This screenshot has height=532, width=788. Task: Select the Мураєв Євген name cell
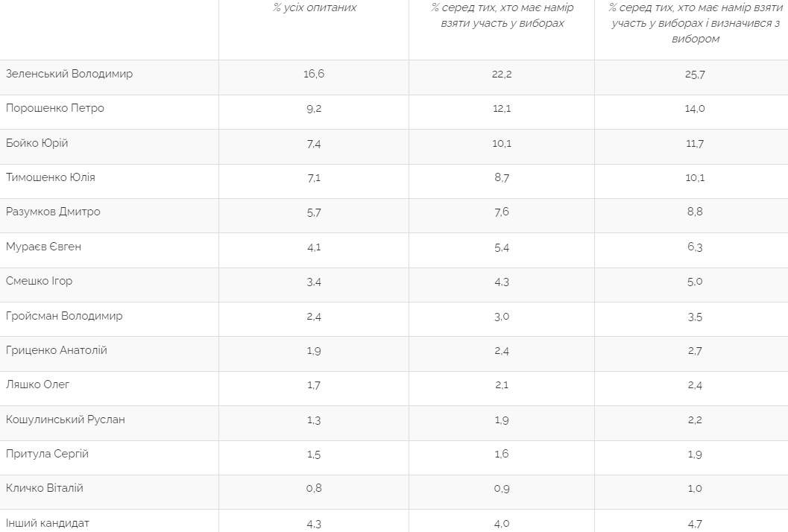(44, 247)
